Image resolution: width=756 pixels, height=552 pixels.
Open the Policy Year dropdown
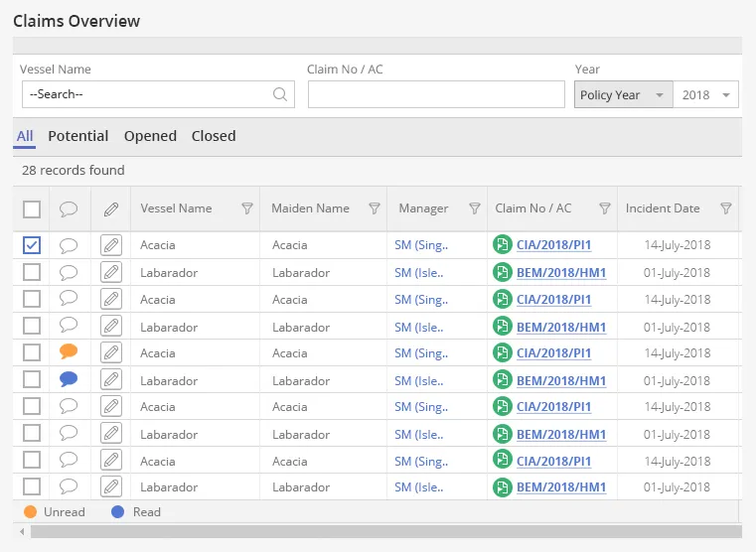point(623,94)
